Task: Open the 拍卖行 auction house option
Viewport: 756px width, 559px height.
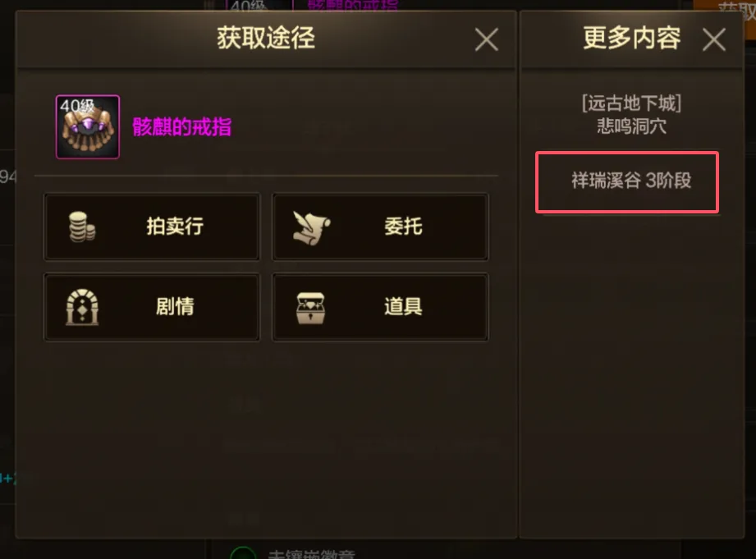Action: click(x=152, y=227)
